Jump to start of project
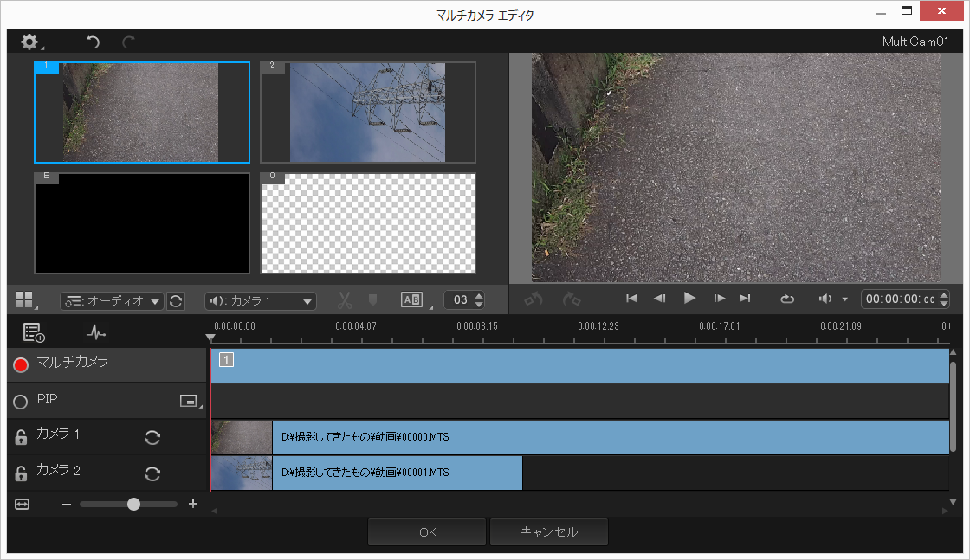 click(x=631, y=299)
